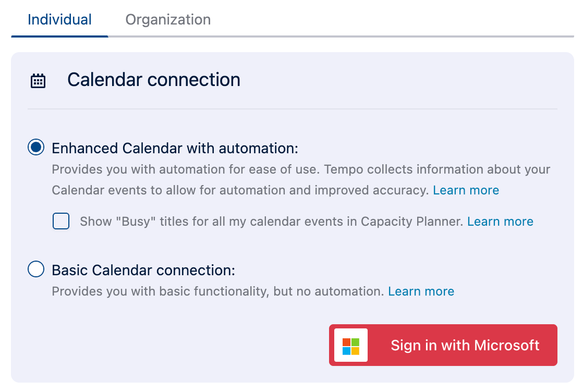Enable Show "Busy" titles for calendar events

[60, 221]
